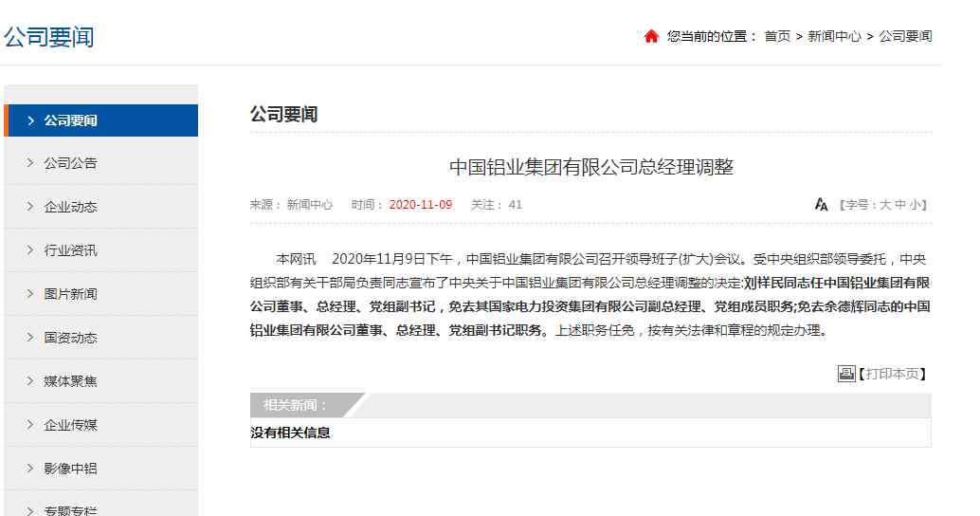Click source label 新闻中心
Screen dimensions: 980x516
[310, 205]
